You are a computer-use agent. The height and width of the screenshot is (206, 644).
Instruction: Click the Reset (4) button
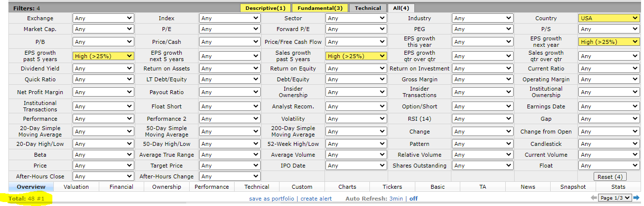point(610,176)
